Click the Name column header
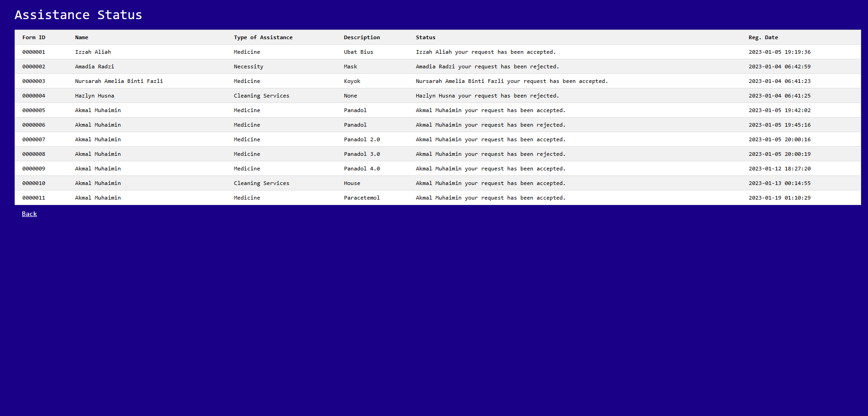Image resolution: width=868 pixels, height=416 pixels. (x=82, y=37)
